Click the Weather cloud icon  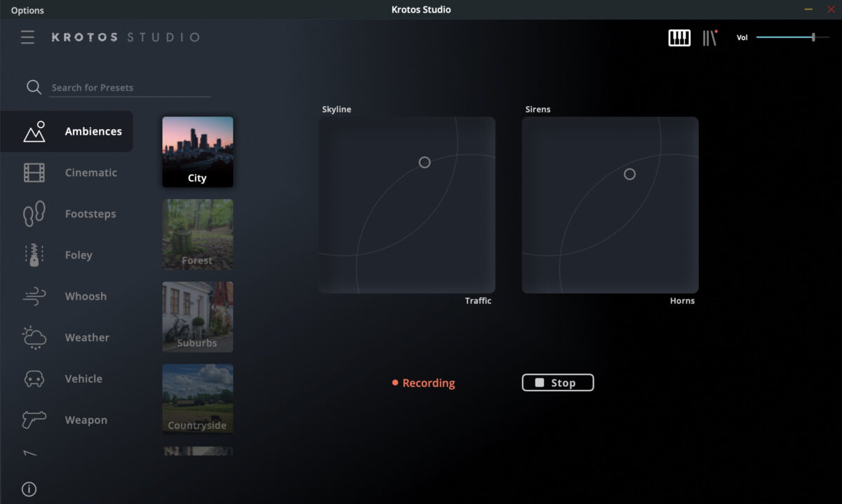34,338
